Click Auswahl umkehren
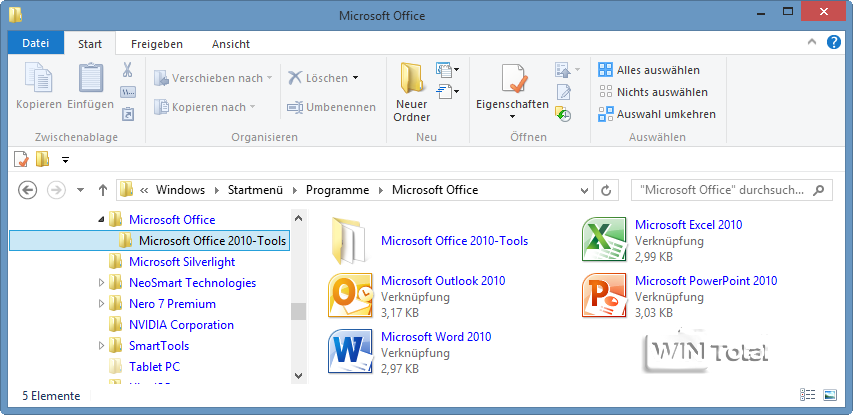 point(657,114)
